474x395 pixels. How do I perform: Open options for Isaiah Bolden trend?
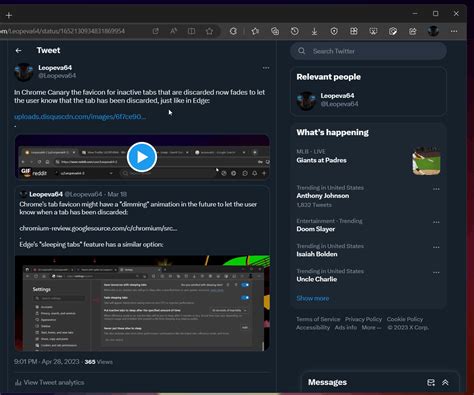[x=436, y=247]
